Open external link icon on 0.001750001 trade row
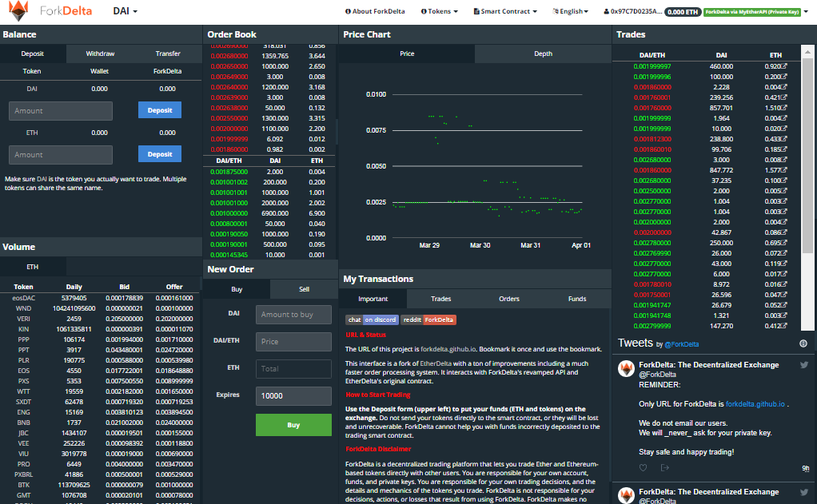This screenshot has height=504, width=817. [784, 295]
